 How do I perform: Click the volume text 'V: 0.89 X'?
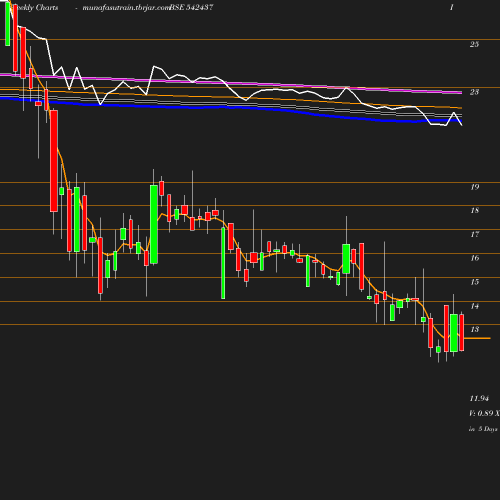(484, 413)
